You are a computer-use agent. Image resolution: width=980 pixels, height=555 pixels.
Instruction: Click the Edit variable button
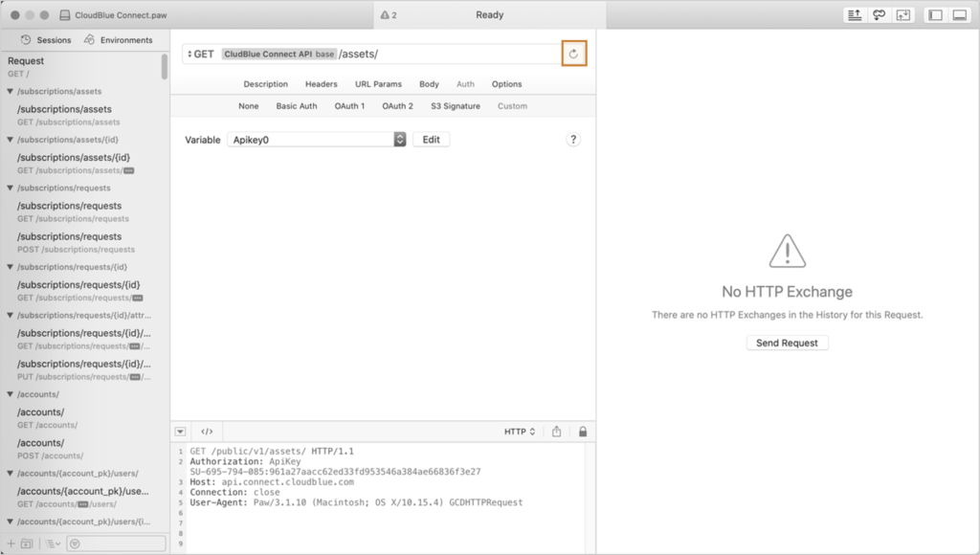(432, 140)
